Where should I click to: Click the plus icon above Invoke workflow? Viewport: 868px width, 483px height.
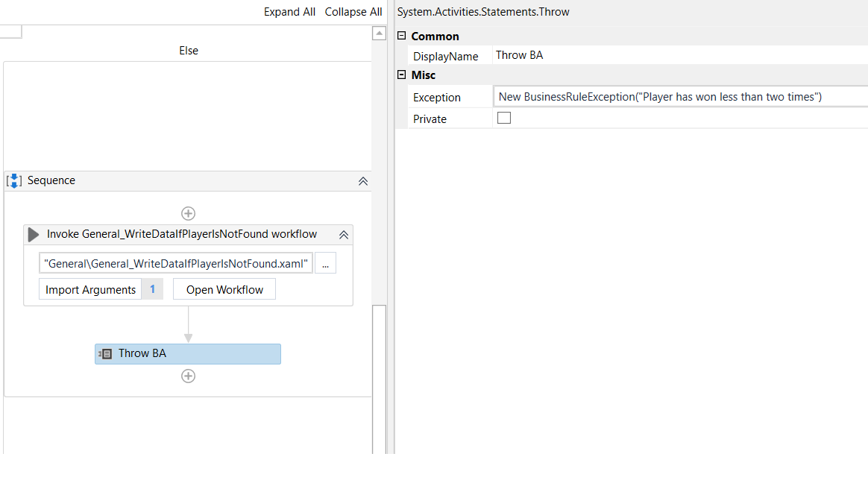pyautogui.click(x=188, y=213)
